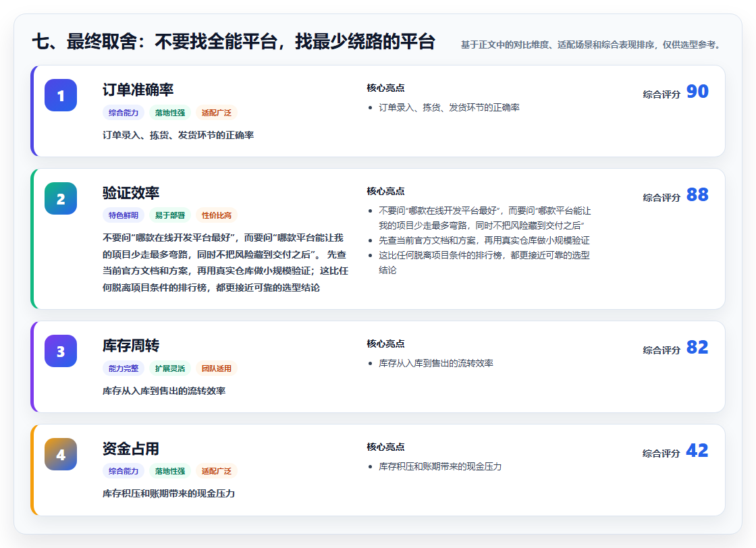
Task: Click the 能力完整 tag
Action: (124, 368)
